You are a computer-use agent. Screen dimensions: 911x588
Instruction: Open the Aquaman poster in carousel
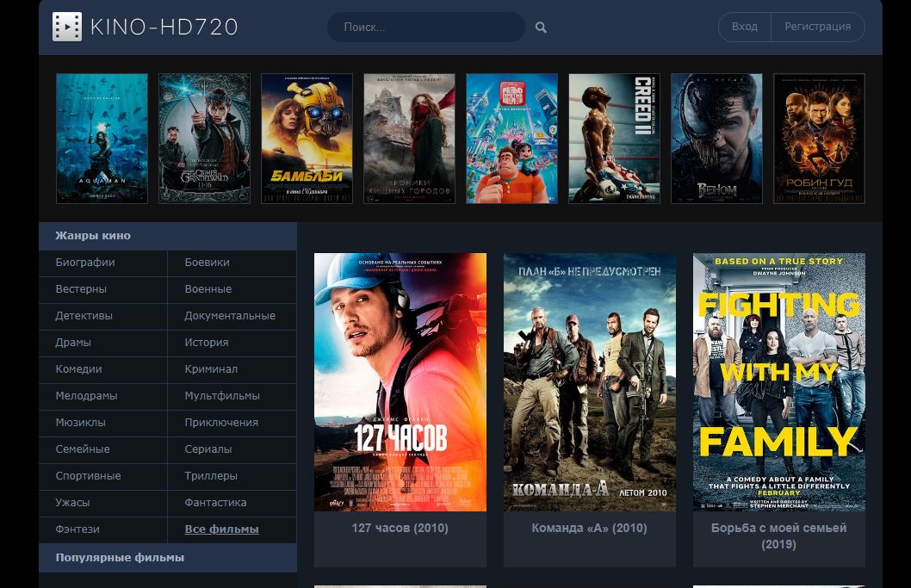(102, 139)
